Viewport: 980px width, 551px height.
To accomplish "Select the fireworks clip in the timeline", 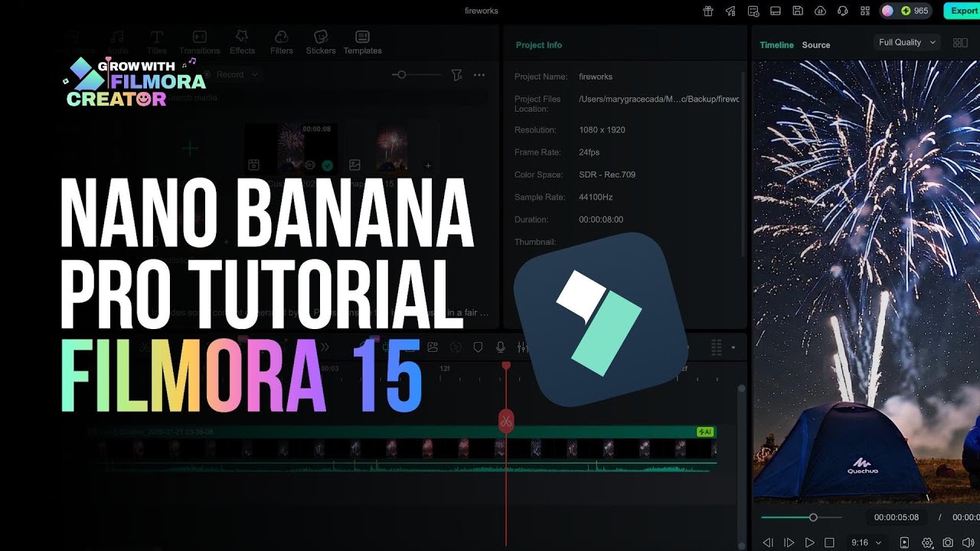I will coord(401,448).
